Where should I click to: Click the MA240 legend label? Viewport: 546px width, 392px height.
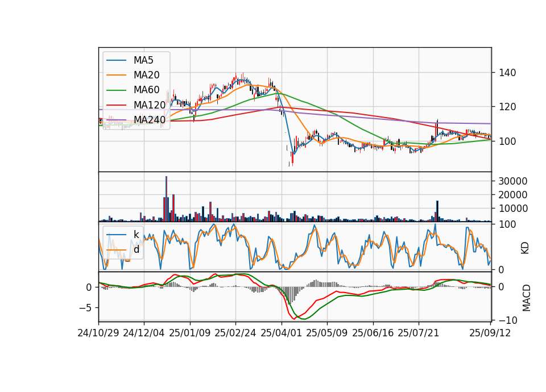click(x=150, y=120)
